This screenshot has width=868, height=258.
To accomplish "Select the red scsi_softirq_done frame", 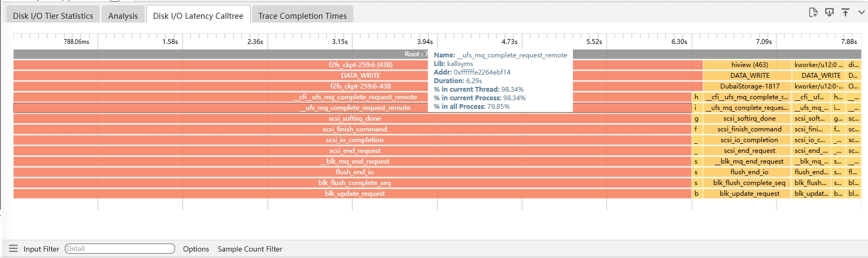I will click(354, 119).
